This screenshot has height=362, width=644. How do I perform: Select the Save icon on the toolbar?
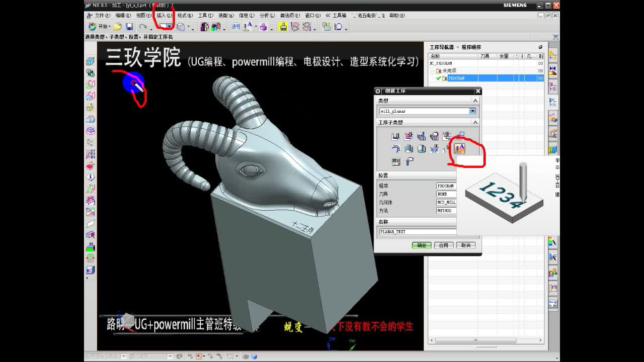point(128,26)
